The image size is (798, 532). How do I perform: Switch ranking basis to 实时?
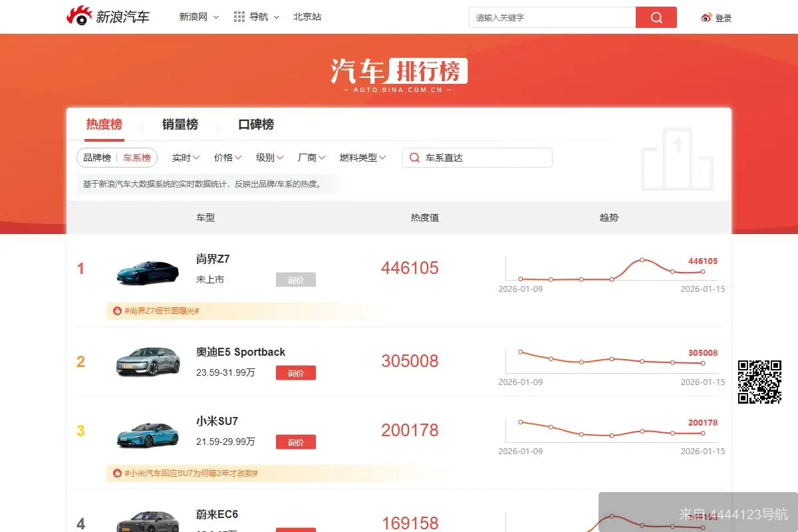pos(185,158)
